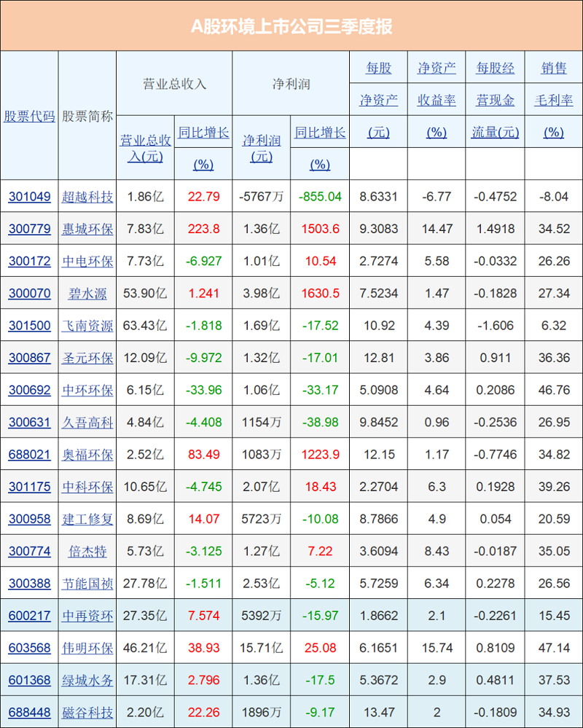Select growth value -855.04

click(x=320, y=197)
